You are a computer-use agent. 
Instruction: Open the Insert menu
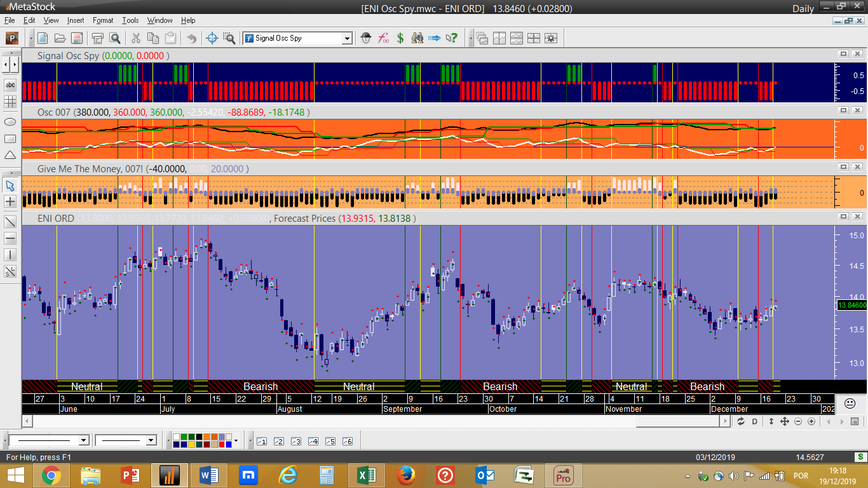coord(75,20)
